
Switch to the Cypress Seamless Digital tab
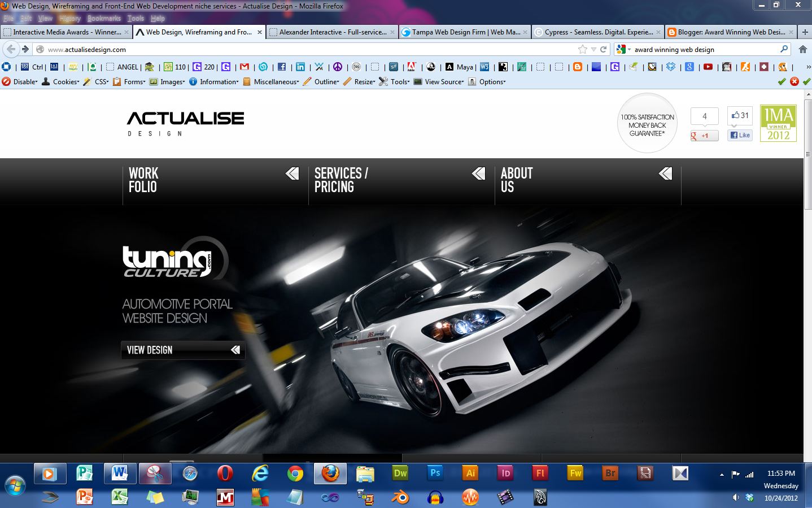tap(597, 32)
